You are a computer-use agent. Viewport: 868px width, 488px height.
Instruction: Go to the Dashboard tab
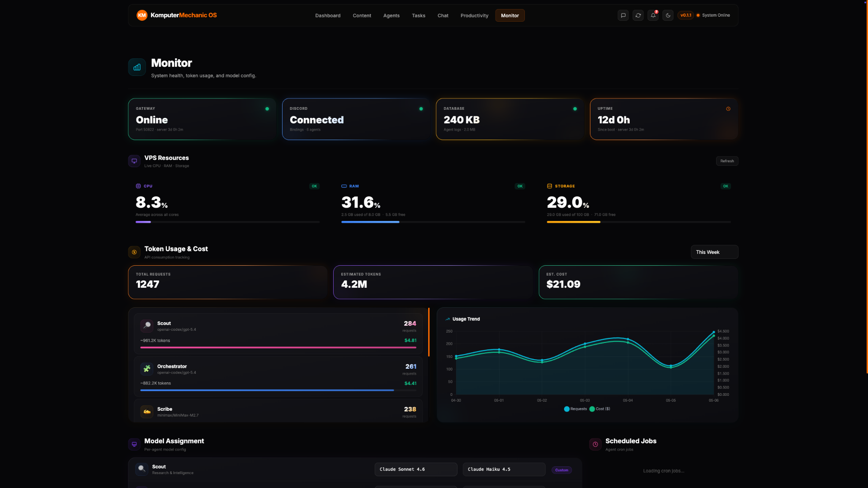[328, 15]
